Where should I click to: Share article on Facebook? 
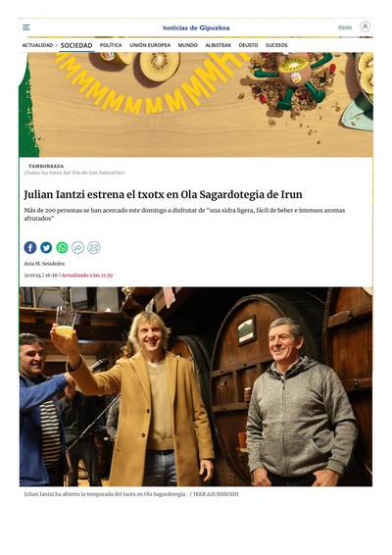point(30,247)
